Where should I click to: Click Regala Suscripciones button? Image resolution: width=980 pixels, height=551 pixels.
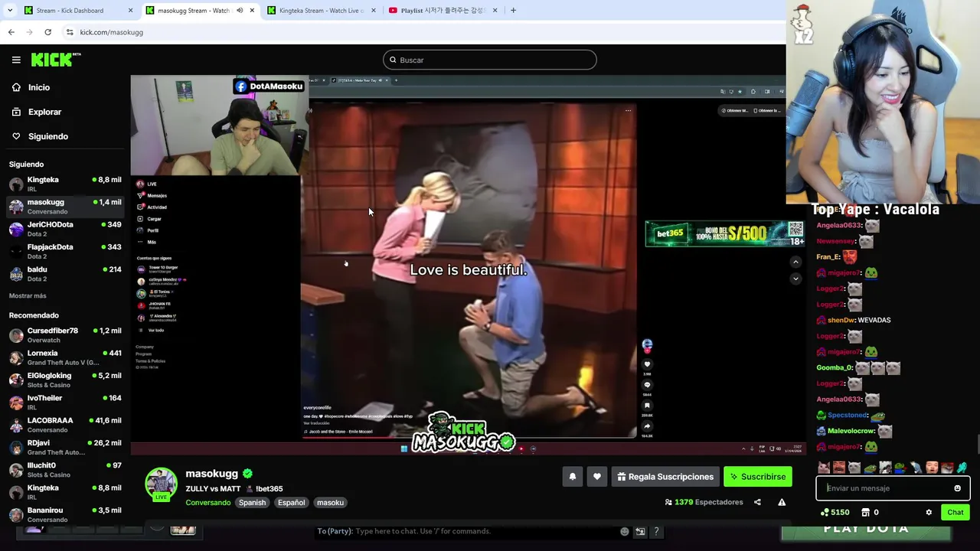click(x=665, y=477)
